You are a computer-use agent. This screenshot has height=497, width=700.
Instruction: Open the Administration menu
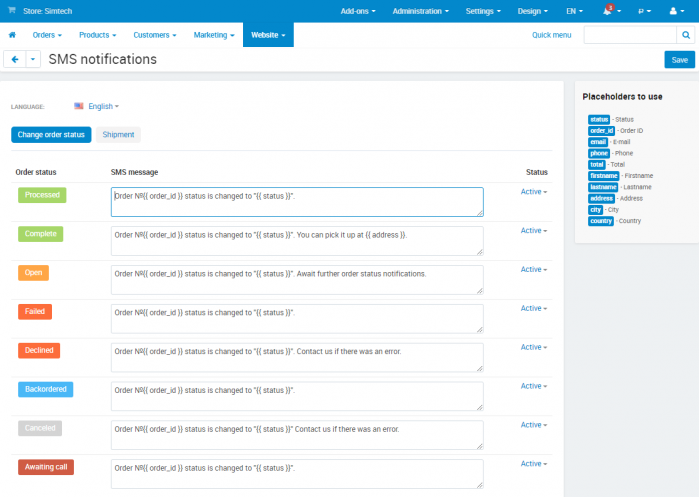tap(421, 11)
